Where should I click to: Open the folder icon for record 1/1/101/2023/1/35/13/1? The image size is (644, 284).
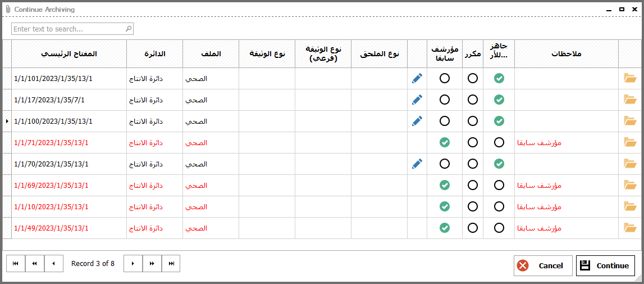tap(629, 78)
